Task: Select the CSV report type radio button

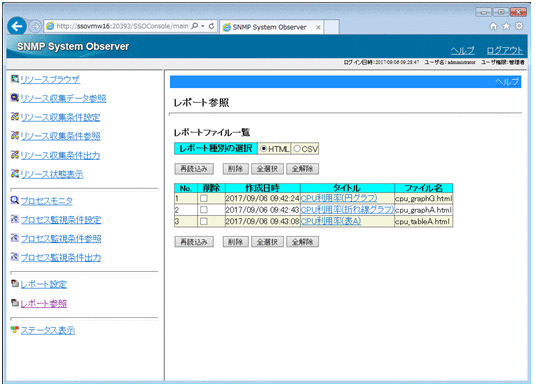Action: pyautogui.click(x=297, y=149)
